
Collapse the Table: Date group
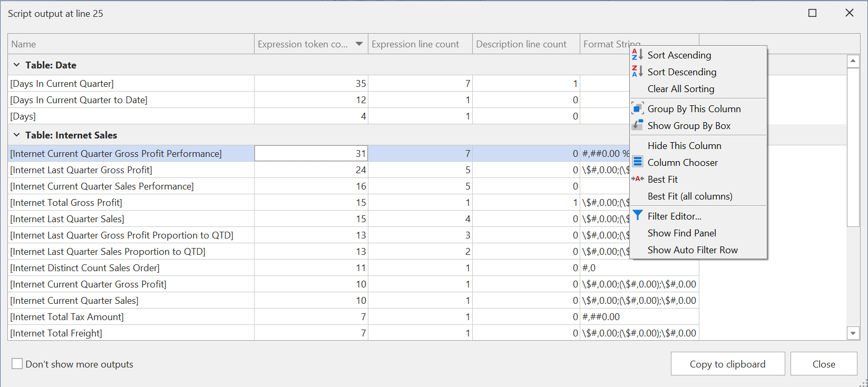coord(16,65)
